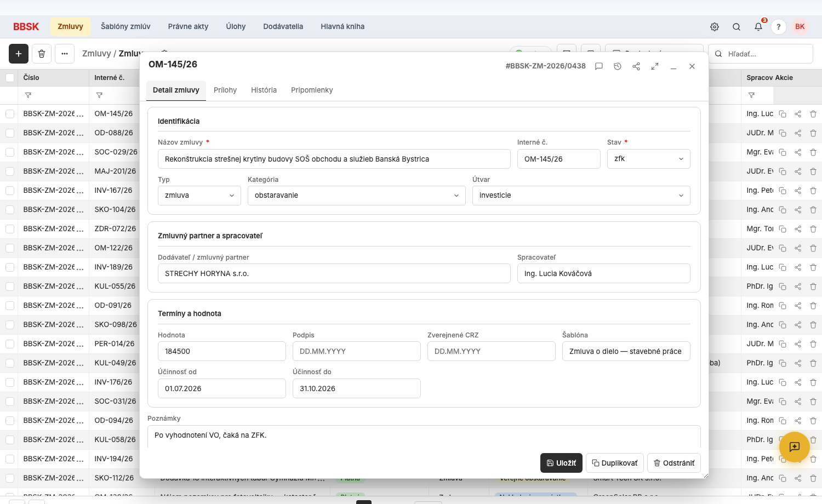Click the Dodávateľ / zmluvný partner field

tap(334, 273)
